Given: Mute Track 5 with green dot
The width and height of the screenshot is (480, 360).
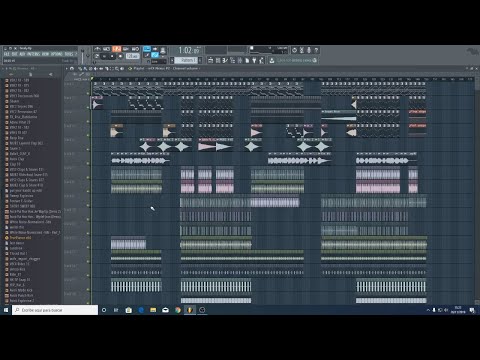Looking at the screenshot, I should pos(88,149).
